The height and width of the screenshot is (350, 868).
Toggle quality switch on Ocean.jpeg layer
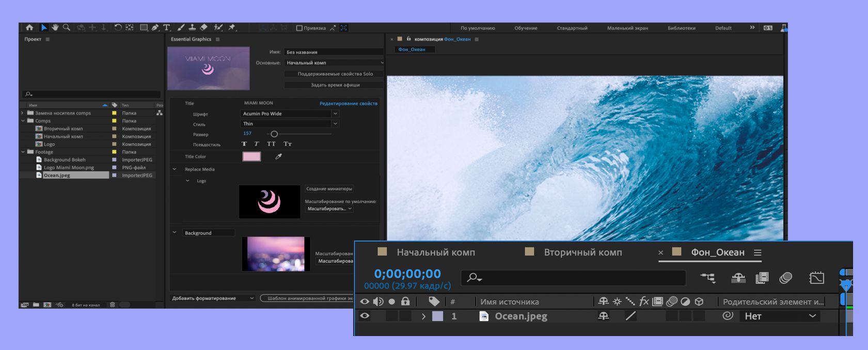click(630, 316)
